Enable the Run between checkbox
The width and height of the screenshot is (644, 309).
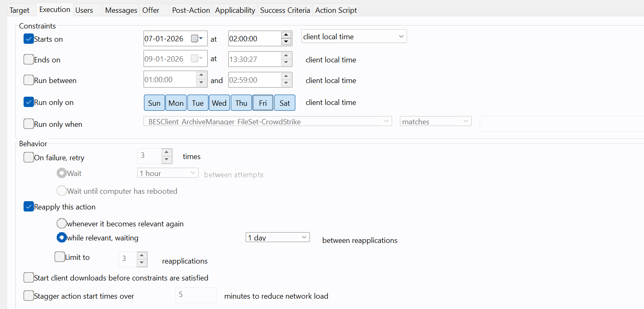point(29,80)
